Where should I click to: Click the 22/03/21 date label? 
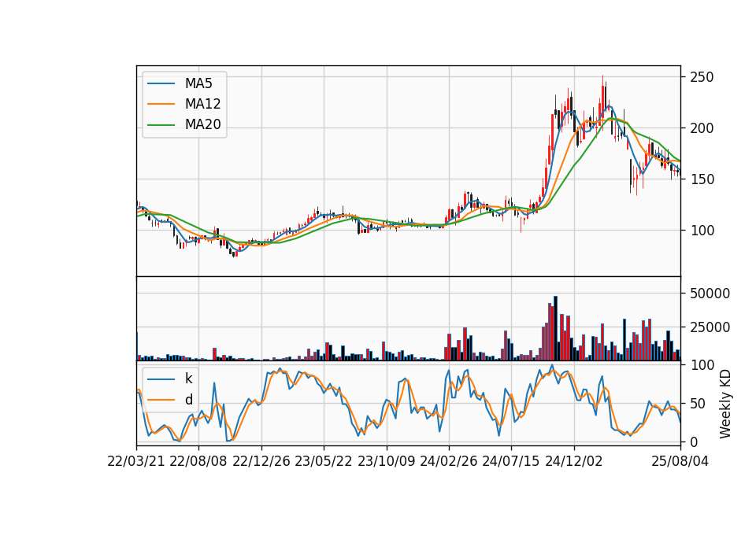click(136, 461)
